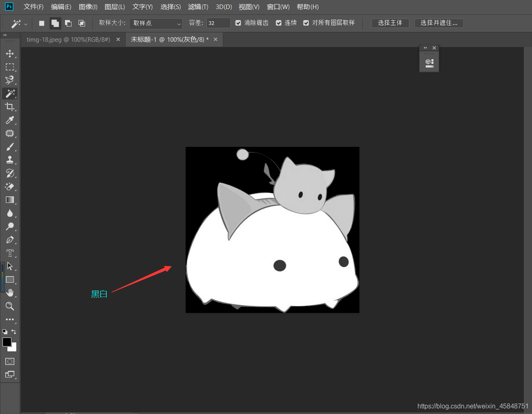Viewport: 532px width, 414px height.
Task: Select the Pen tool
Action: coord(10,240)
